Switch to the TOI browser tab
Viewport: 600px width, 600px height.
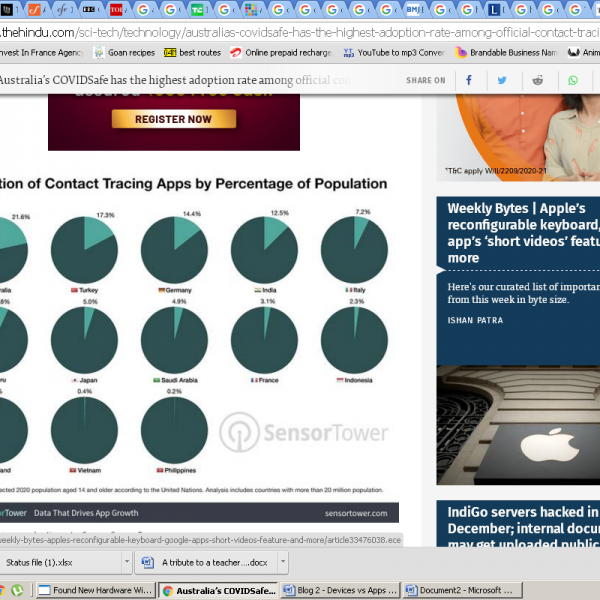[x=117, y=10]
